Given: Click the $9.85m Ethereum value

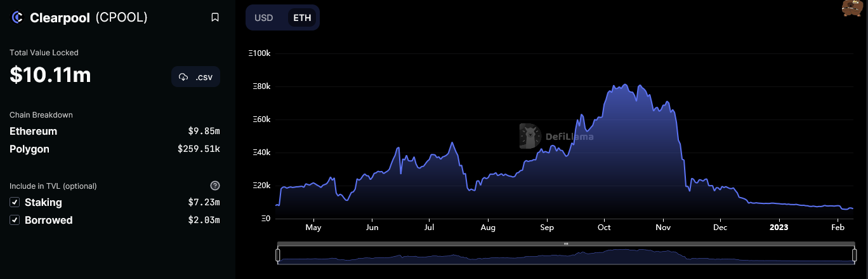Looking at the screenshot, I should click(x=204, y=132).
